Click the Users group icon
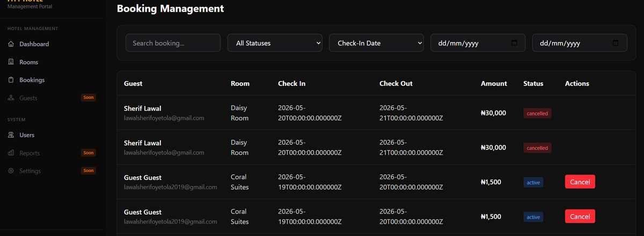 [x=11, y=135]
